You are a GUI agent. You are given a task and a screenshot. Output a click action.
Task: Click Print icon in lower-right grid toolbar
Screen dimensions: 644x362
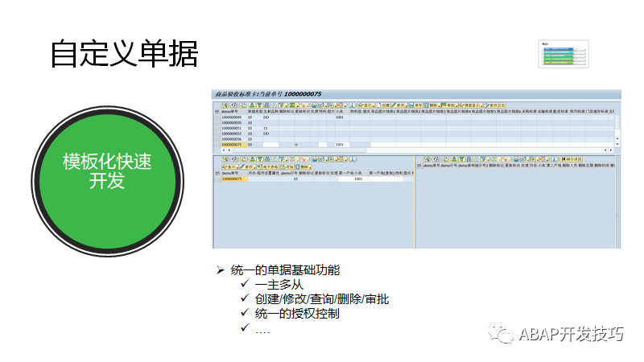click(x=516, y=159)
